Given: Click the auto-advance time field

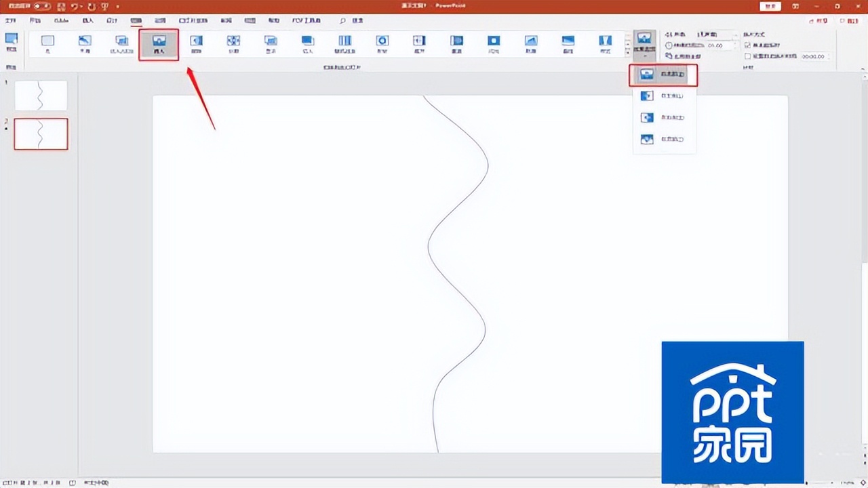Looking at the screenshot, I should [x=816, y=56].
